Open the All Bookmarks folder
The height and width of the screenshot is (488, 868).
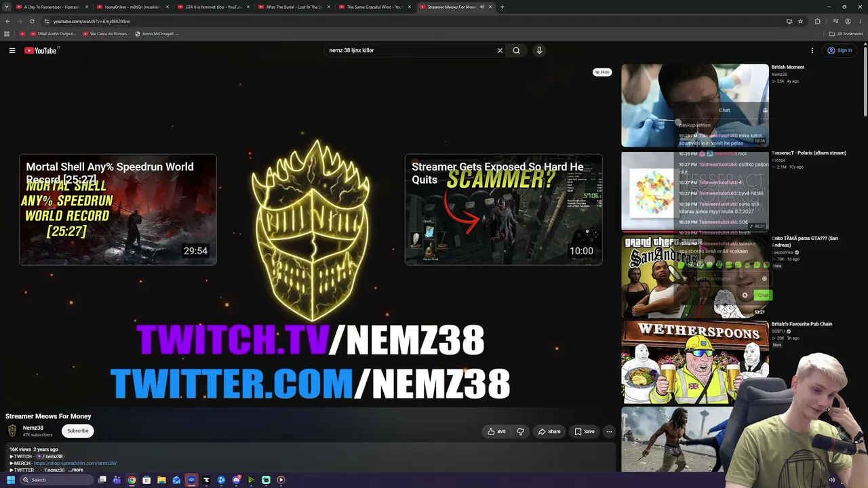pos(846,33)
